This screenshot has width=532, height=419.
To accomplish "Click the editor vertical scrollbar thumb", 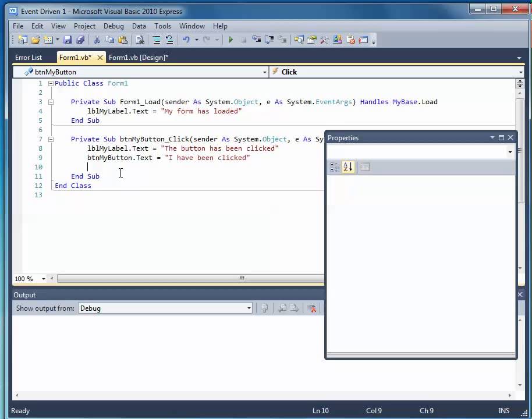I will coord(520,151).
